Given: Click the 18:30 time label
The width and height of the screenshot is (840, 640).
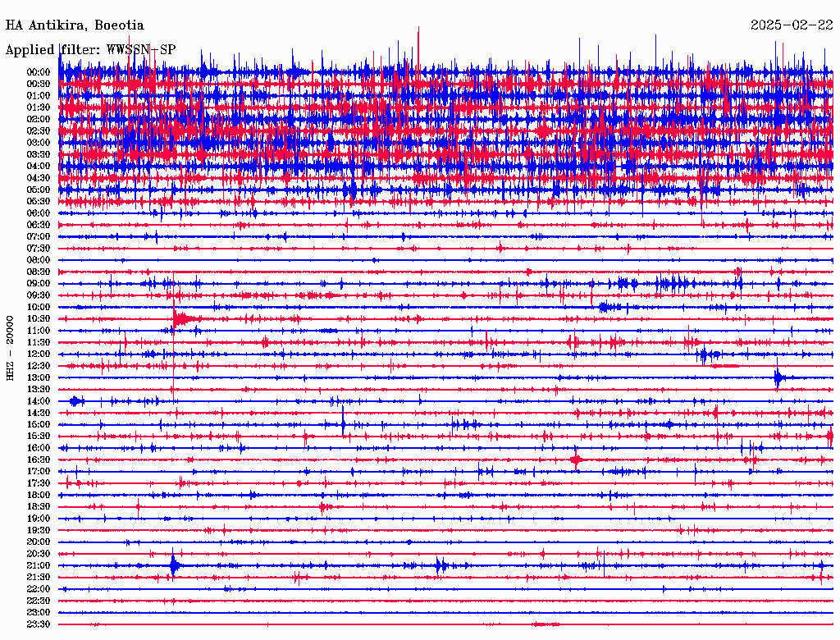Looking at the screenshot, I should point(39,507).
